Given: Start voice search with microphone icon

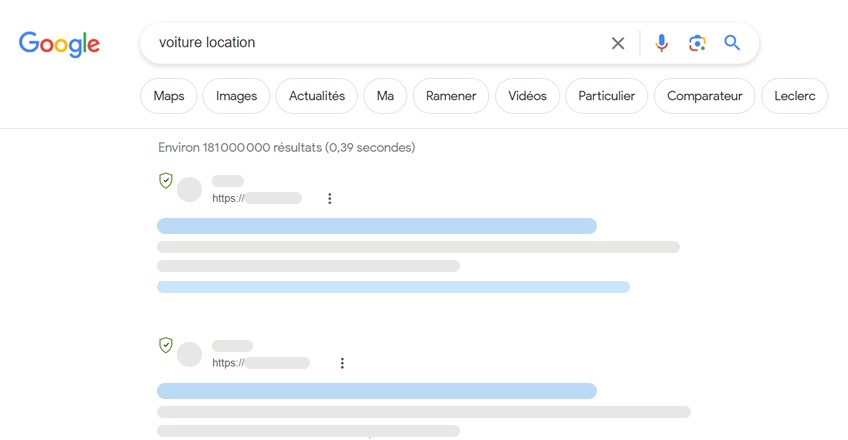Looking at the screenshot, I should [661, 43].
